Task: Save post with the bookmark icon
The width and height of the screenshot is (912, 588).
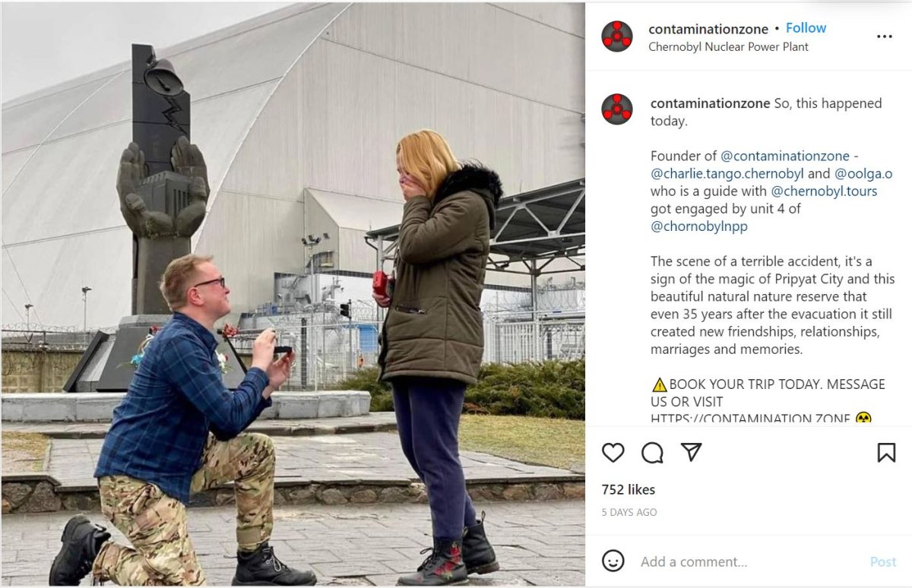Action: [x=886, y=453]
